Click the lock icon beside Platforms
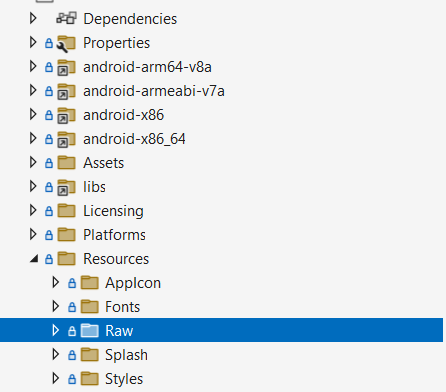The height and width of the screenshot is (392, 446). [x=49, y=235]
